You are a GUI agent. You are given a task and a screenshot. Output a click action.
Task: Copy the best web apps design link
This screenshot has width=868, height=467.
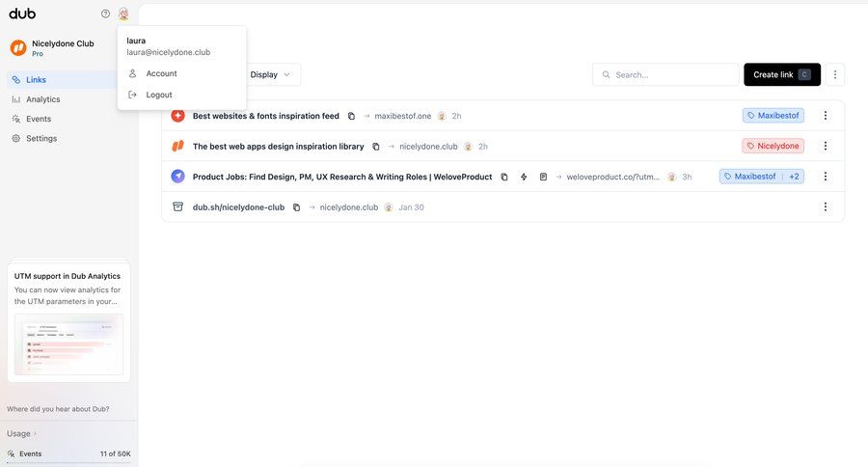click(x=376, y=147)
